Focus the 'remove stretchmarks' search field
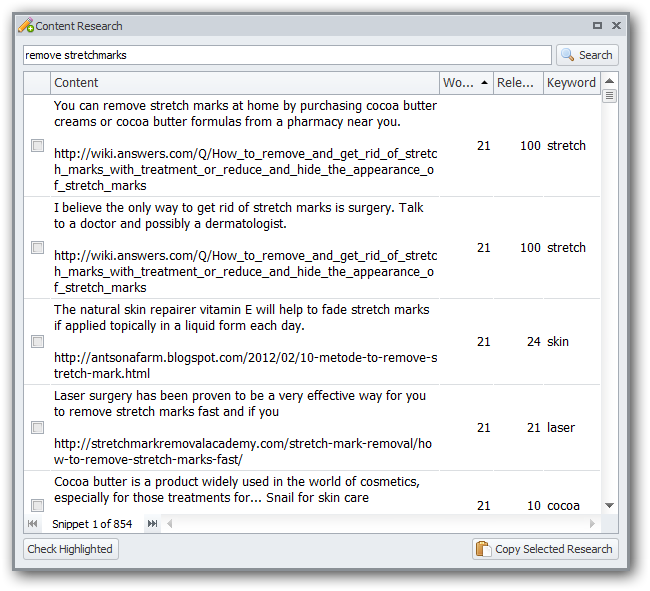The image size is (650, 591). click(287, 55)
